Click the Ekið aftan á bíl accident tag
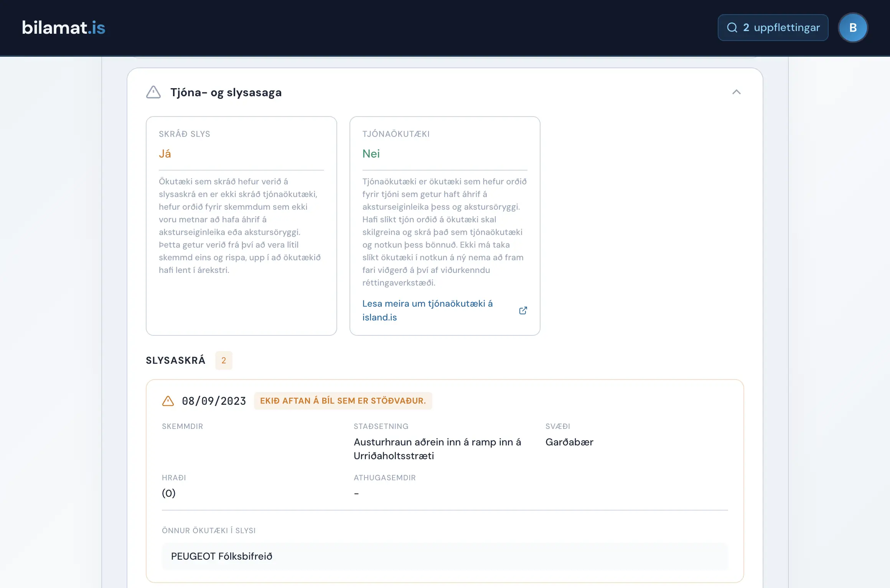The image size is (890, 588). (x=343, y=401)
